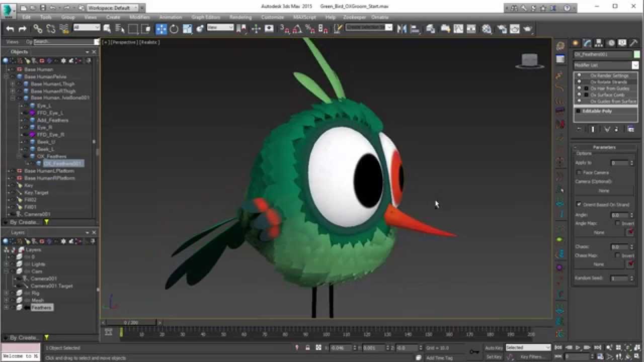The height and width of the screenshot is (362, 644).
Task: Open the Utilities hammer panel tab
Action: [x=634, y=43]
